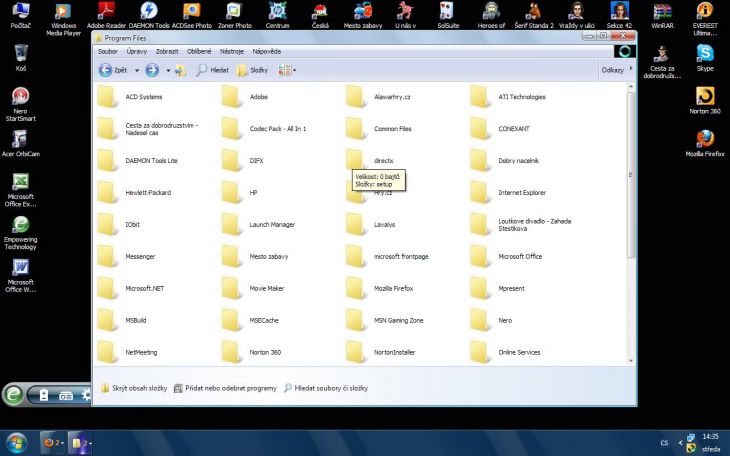Select the Adobe folder
Viewport: 730px width, 456px height.
(x=245, y=97)
